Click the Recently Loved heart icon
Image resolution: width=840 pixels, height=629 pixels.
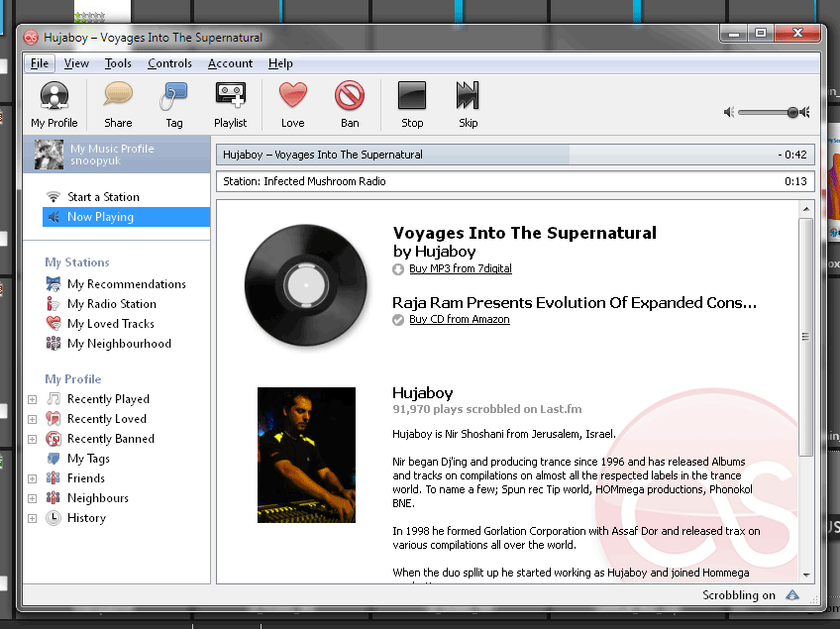(53, 418)
